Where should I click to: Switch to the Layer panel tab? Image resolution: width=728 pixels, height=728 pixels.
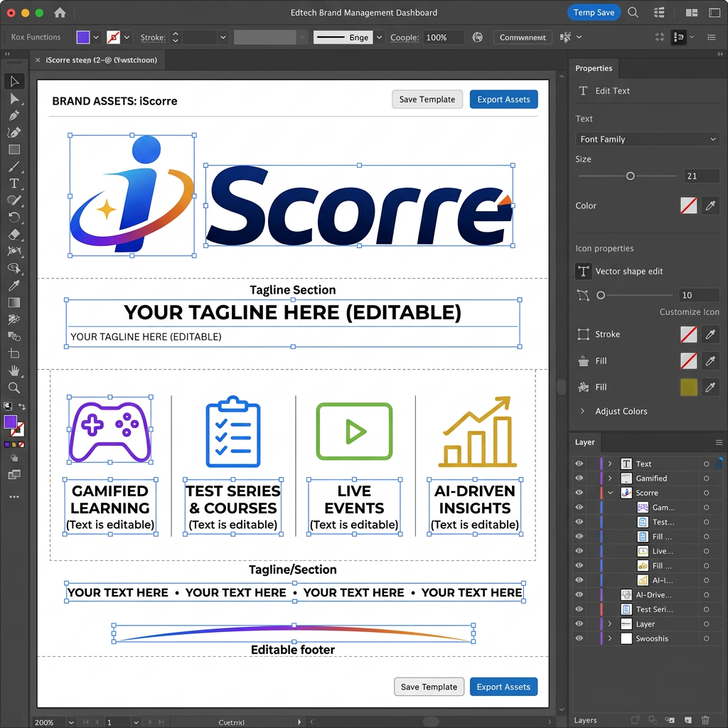[584, 442]
